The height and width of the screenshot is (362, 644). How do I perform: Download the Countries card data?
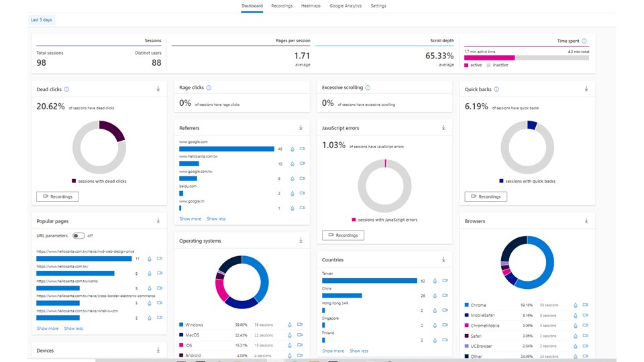[x=443, y=259]
